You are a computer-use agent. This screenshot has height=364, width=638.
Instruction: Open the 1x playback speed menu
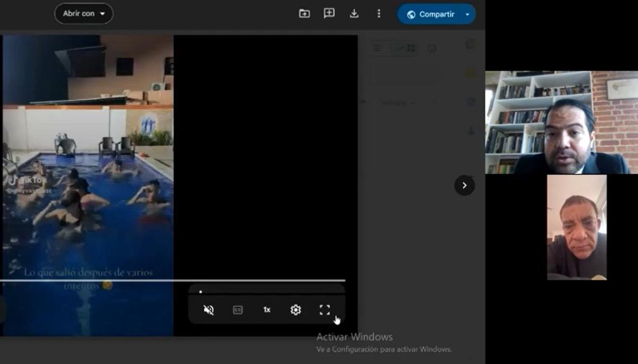coord(266,310)
